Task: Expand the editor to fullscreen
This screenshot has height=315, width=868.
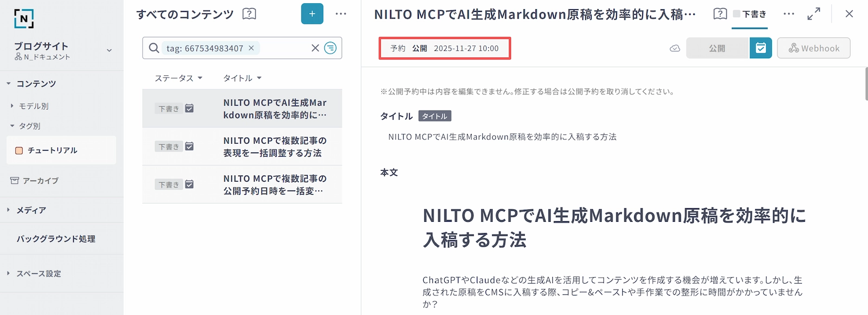Action: point(814,14)
